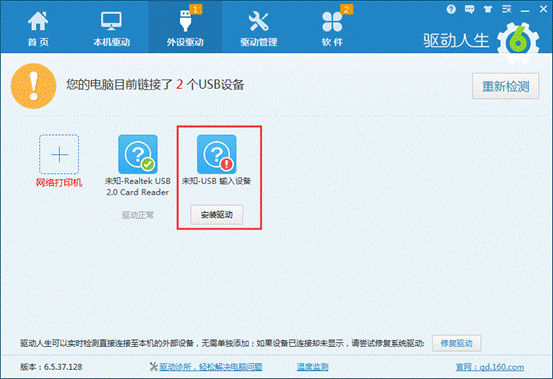This screenshot has width=553, height=379.
Task: Click 安装驱动 button
Action: point(217,215)
